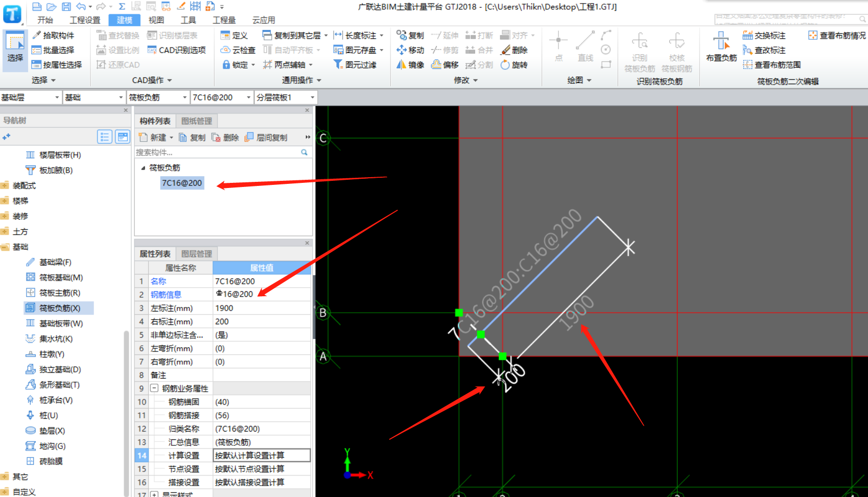Click the save icon in quick access toolbar
The height and width of the screenshot is (497, 868).
(66, 7)
